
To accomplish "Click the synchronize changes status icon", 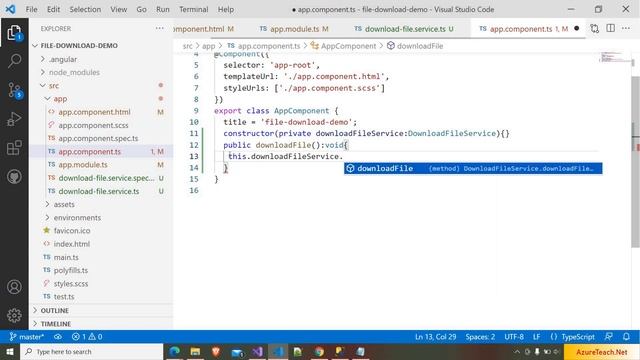I will (58, 337).
